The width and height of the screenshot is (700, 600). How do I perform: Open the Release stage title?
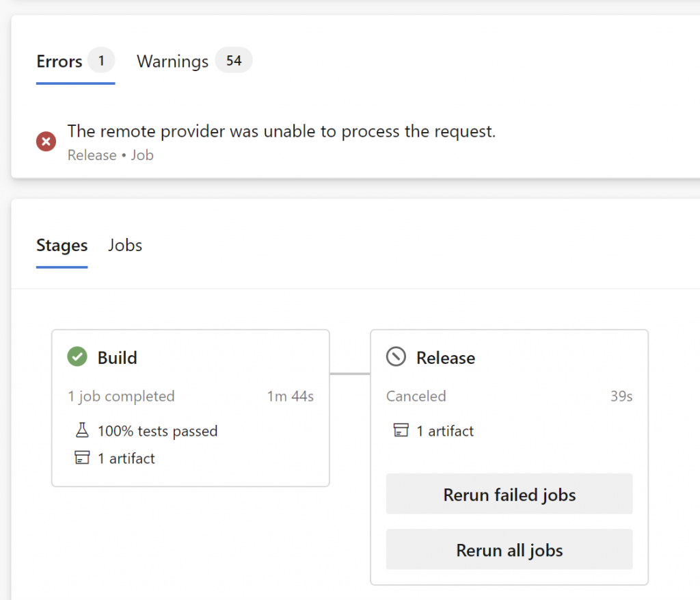[446, 358]
